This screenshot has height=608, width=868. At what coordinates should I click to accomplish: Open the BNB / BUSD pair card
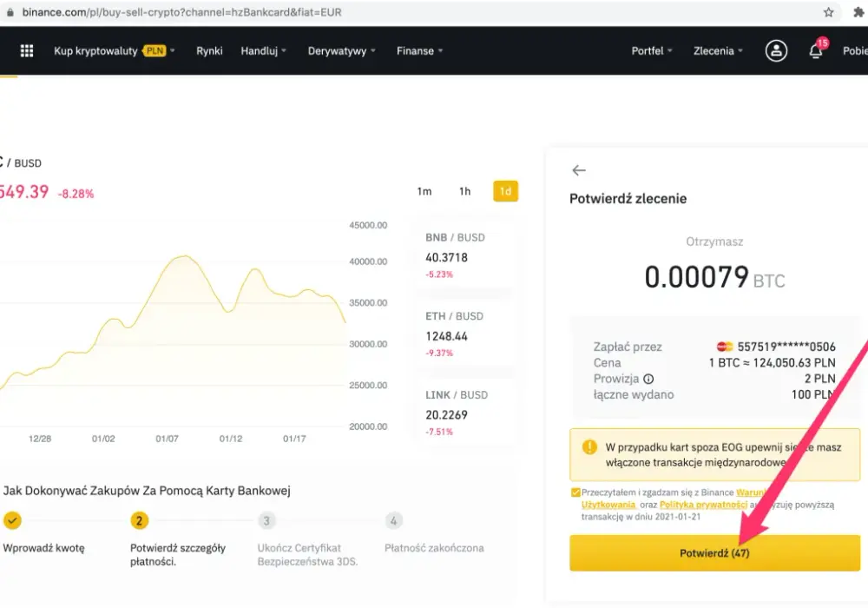tap(464, 255)
